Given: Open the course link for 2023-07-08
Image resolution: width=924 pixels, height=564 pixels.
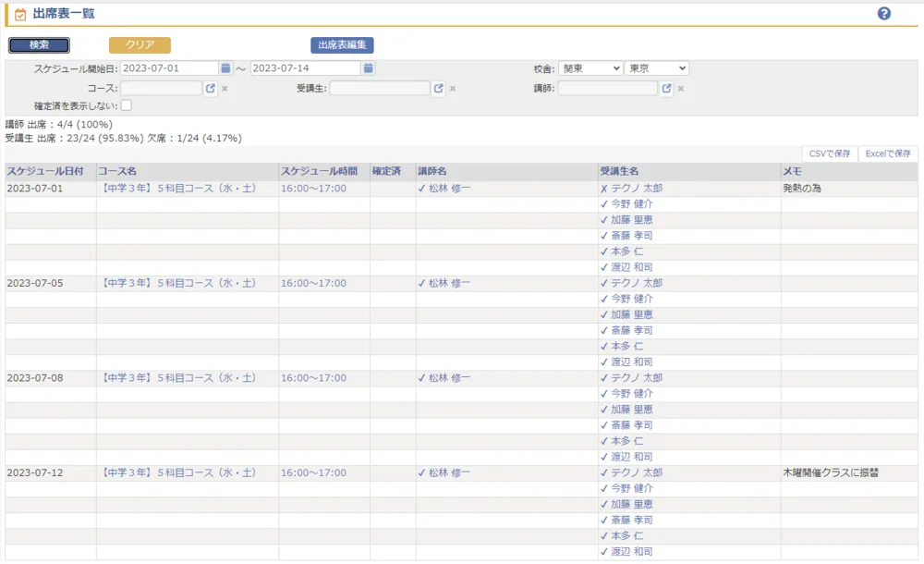Looking at the screenshot, I should [177, 377].
